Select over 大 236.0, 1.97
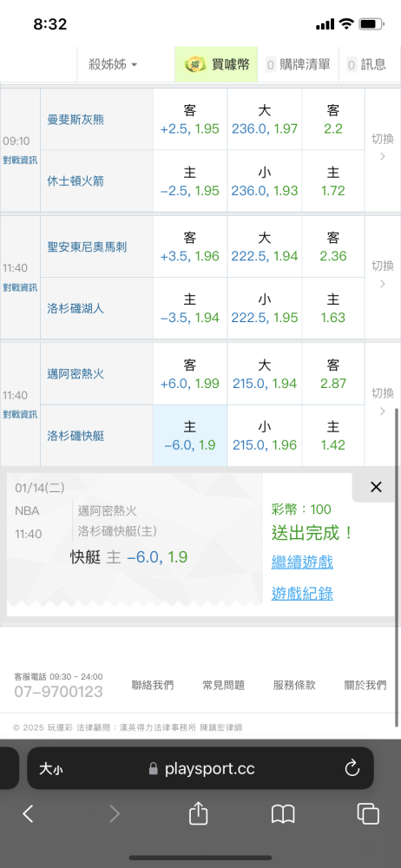Image resolution: width=401 pixels, height=868 pixels. tap(265, 120)
